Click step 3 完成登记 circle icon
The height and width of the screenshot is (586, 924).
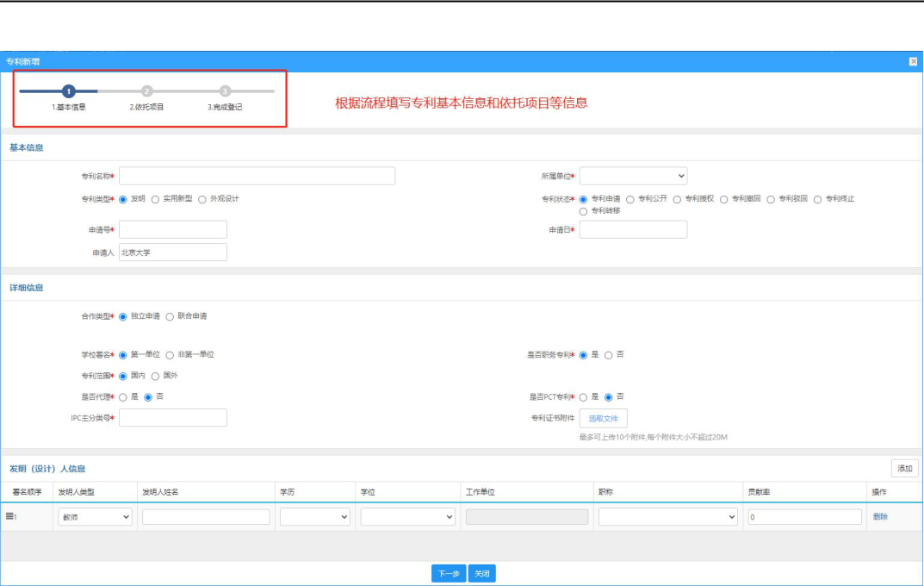(x=225, y=91)
